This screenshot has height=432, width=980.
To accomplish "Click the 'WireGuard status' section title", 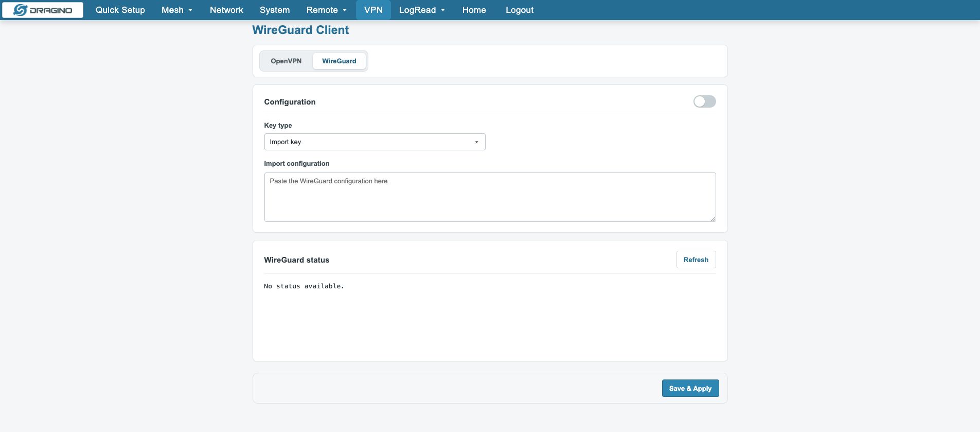I will point(297,260).
